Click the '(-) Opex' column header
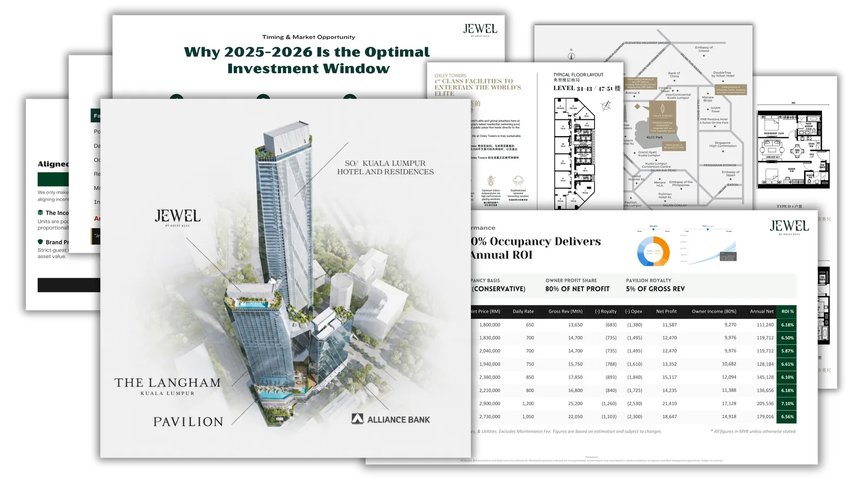This screenshot has width=868, height=488. click(x=633, y=311)
